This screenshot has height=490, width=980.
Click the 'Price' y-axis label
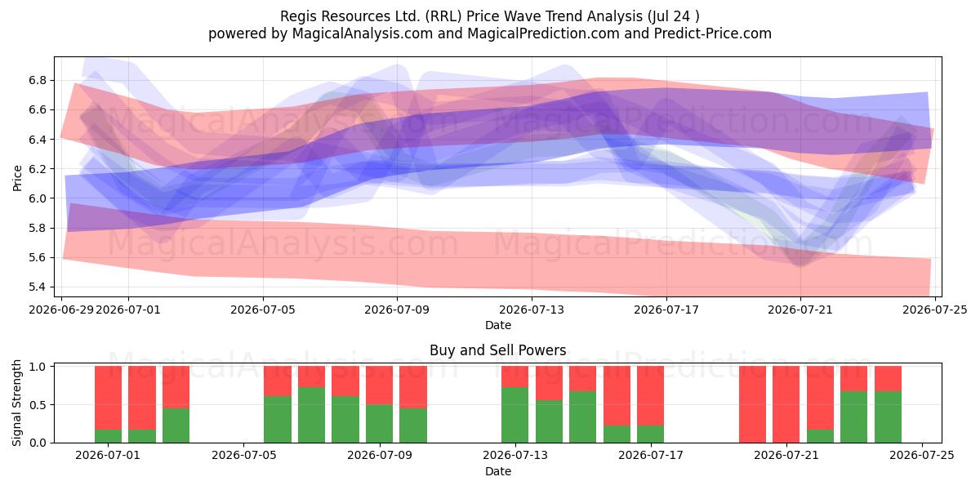(18, 176)
